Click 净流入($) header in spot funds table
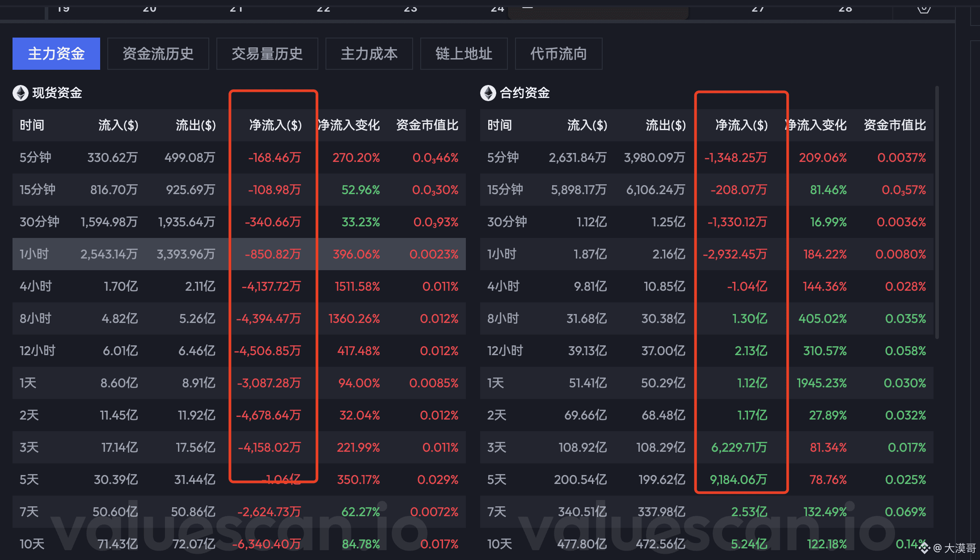Screen dimensions: 980x560 tap(275, 125)
